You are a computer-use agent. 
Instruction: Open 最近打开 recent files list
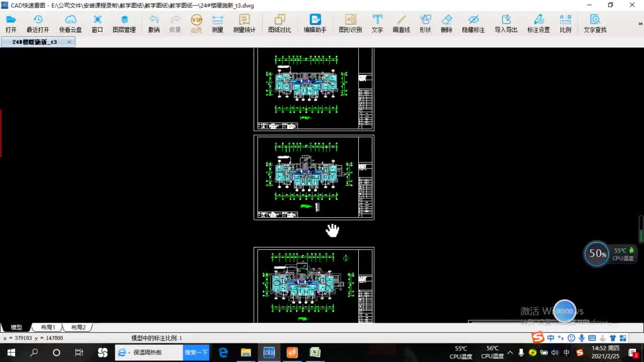coord(38,24)
